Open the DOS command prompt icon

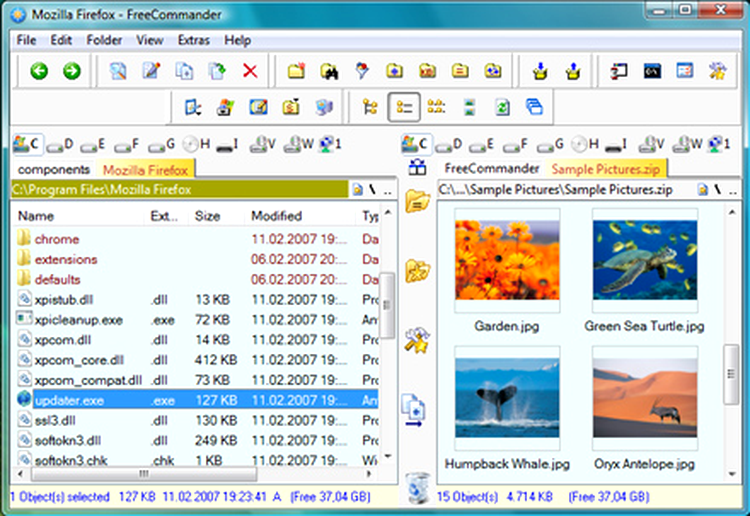652,72
